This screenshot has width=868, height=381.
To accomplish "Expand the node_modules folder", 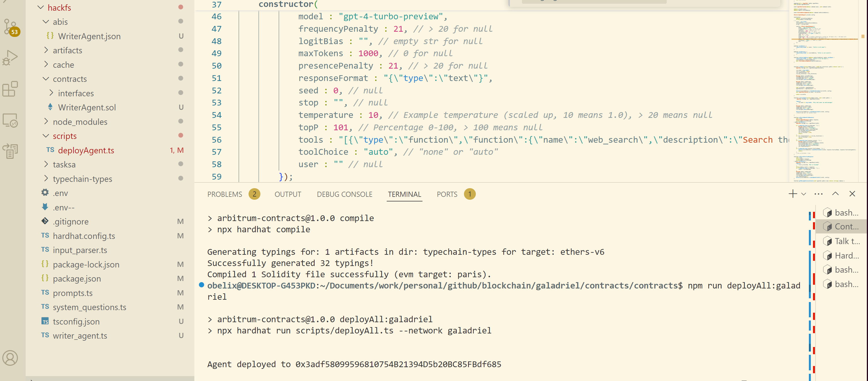I will (x=46, y=121).
